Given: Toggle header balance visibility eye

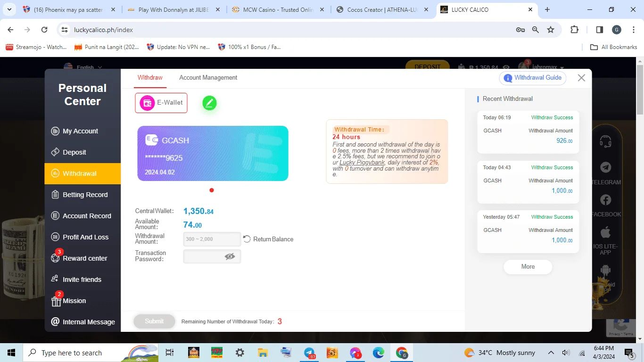Looking at the screenshot, I should pyautogui.click(x=506, y=68).
